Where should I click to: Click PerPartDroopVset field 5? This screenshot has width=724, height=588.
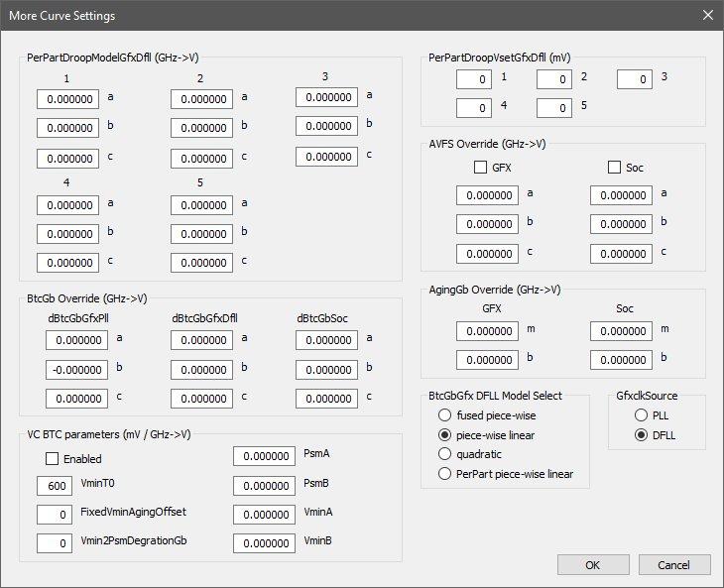coord(554,108)
